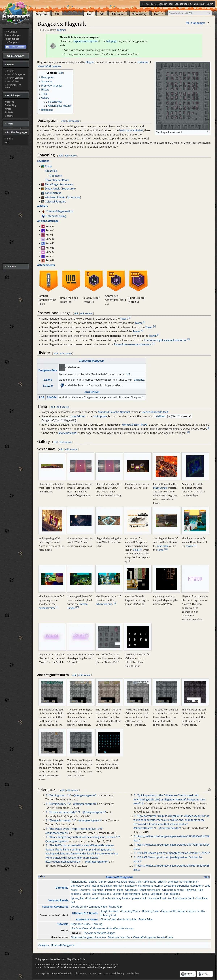Collapse the Useful pages sidebar section
This screenshot has width=217, height=980.
coord(16,96)
